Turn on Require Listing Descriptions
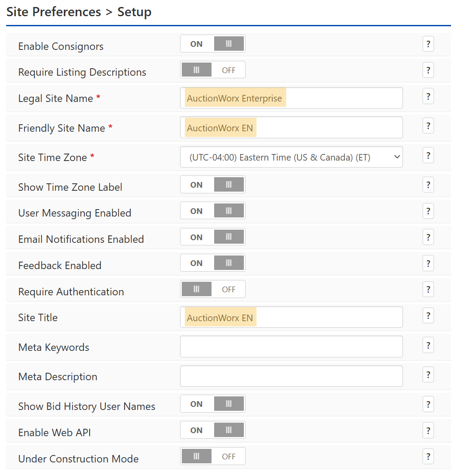Screen dimensions: 451x476 213,70
